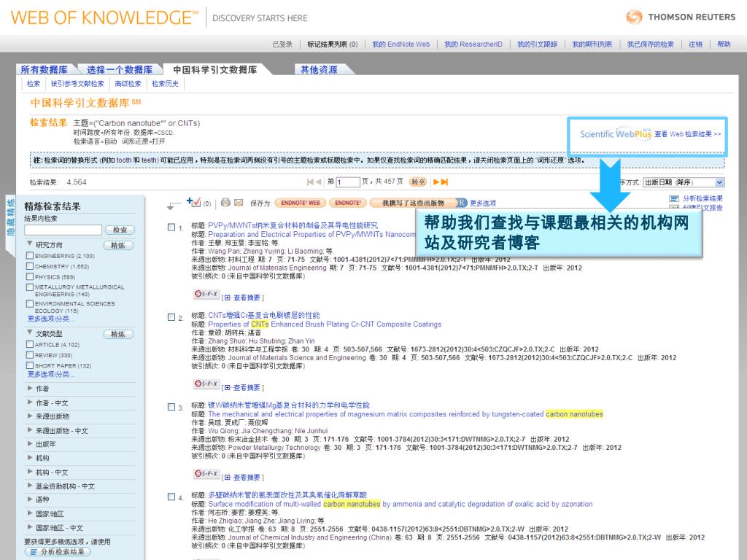This screenshot has width=747, height=560.
Task: Expand abstract plus icon for record 3
Action: coord(228,477)
